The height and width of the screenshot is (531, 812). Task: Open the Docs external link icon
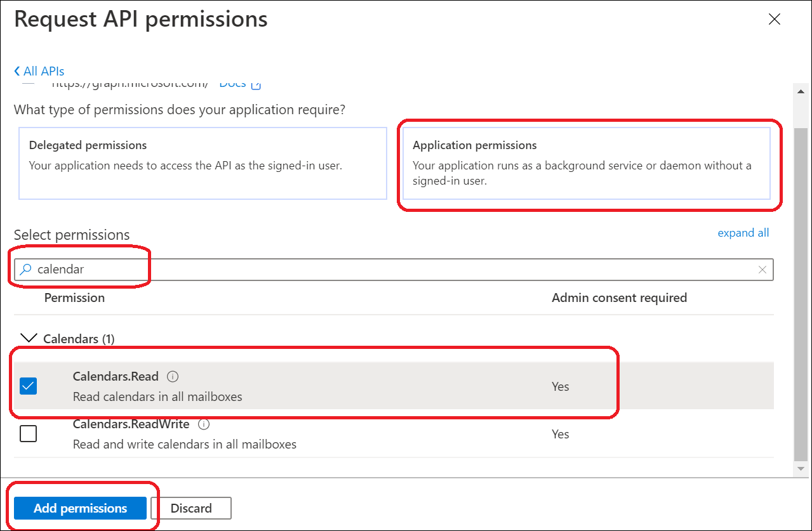coord(256,84)
